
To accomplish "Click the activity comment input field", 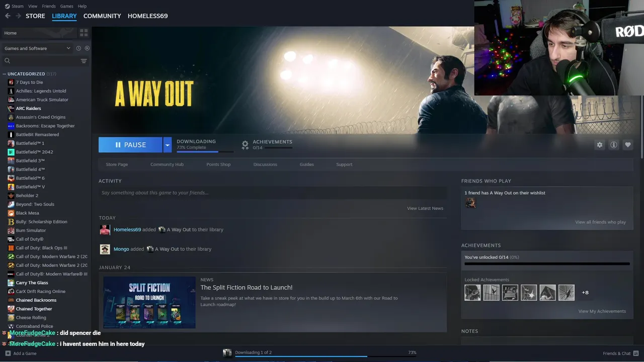I will pos(273,193).
